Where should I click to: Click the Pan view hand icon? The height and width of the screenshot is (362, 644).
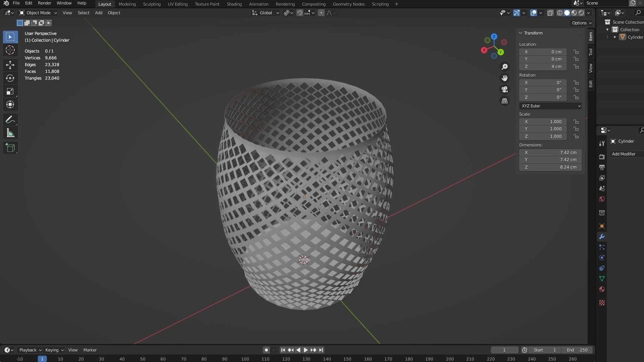coord(505,78)
